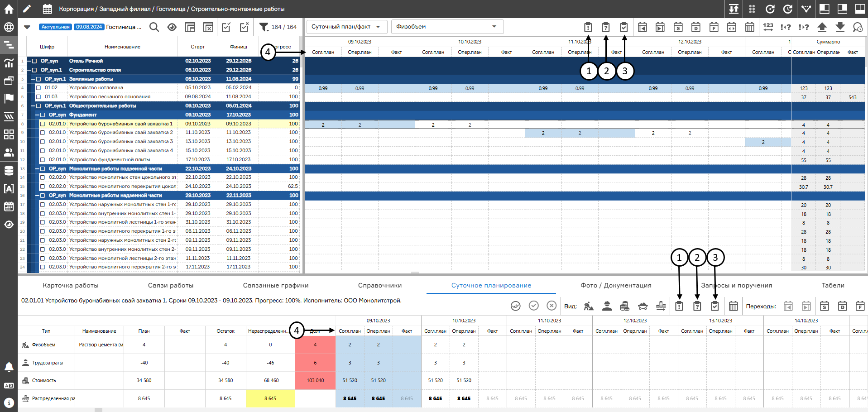
Task: Click the calendar D icon in the top toolbar
Action: 696,27
